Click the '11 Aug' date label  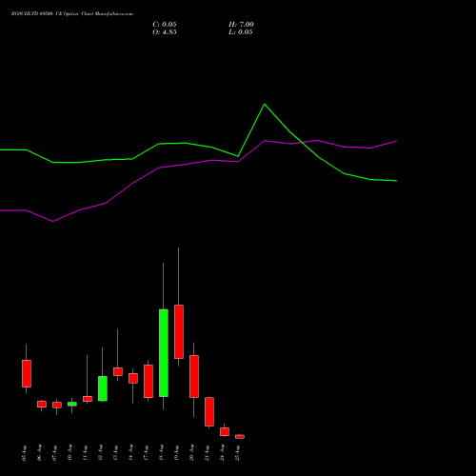[86, 453]
